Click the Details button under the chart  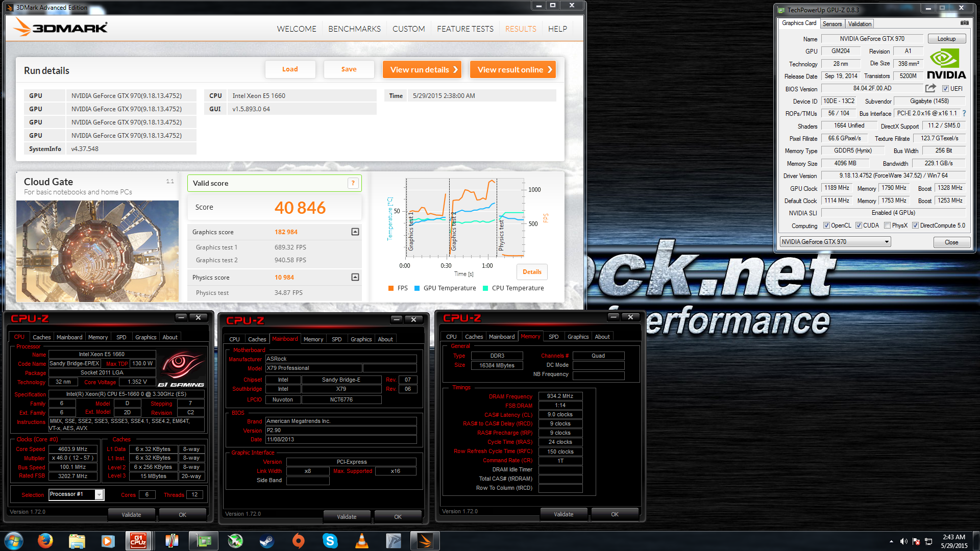pos(532,272)
